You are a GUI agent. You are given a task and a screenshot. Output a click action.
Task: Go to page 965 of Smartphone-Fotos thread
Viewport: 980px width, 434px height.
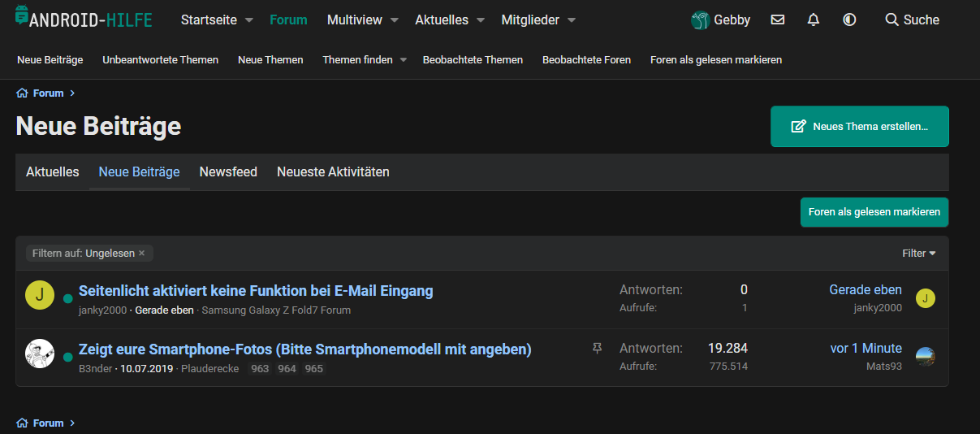313,369
